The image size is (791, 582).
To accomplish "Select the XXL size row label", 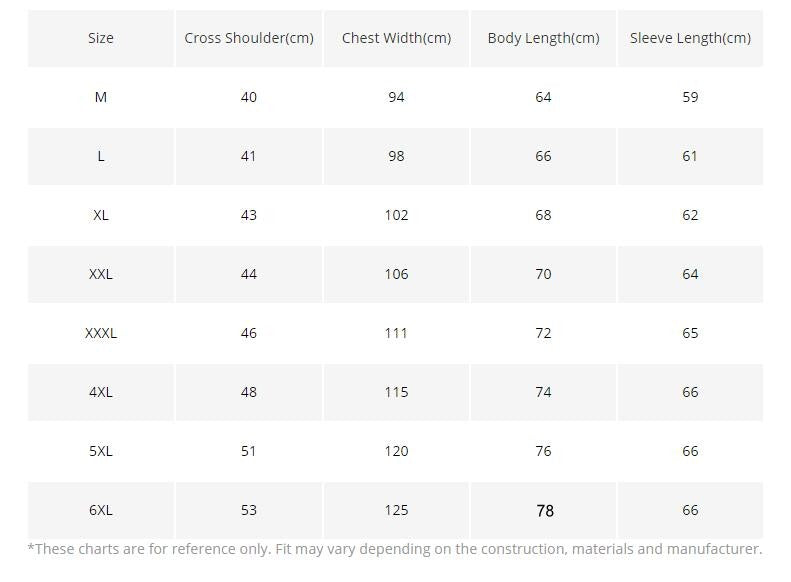I will click(101, 274).
